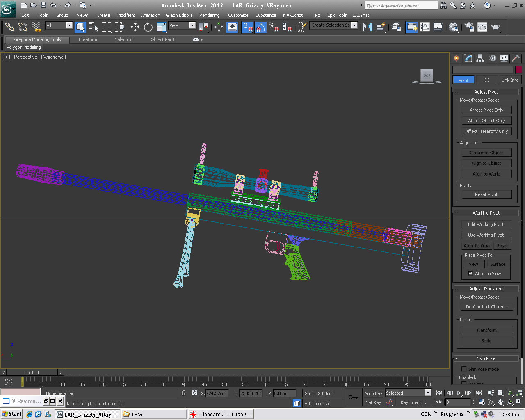Click the Angle Snap toggle icon
The height and width of the screenshot is (420, 525).
[x=261, y=27]
